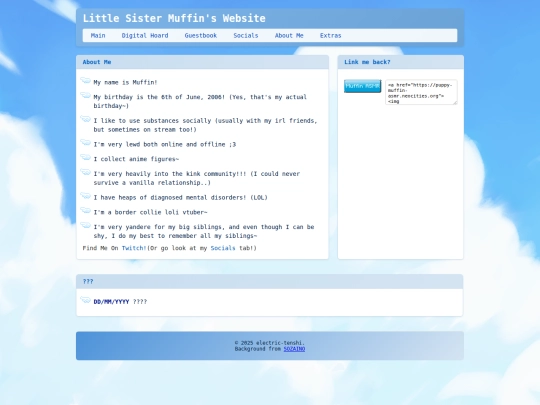Click the bullet icon beside 'My name is Muffin!'

click(x=85, y=81)
